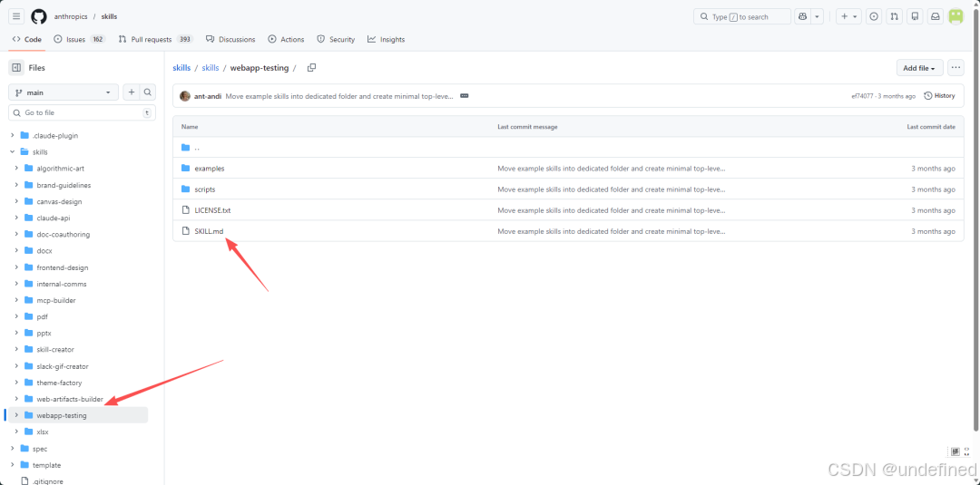Expand the webapp-testing tree folder
Viewport: 980px width, 485px height.
tap(16, 415)
